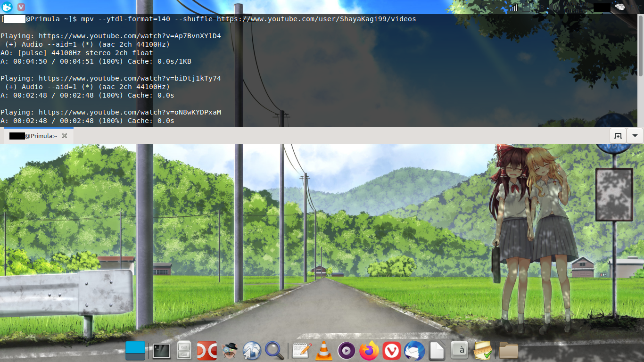Image resolution: width=644 pixels, height=362 pixels.
Task: Click the URL ending in biDtj1kTy74
Action: (x=130, y=78)
